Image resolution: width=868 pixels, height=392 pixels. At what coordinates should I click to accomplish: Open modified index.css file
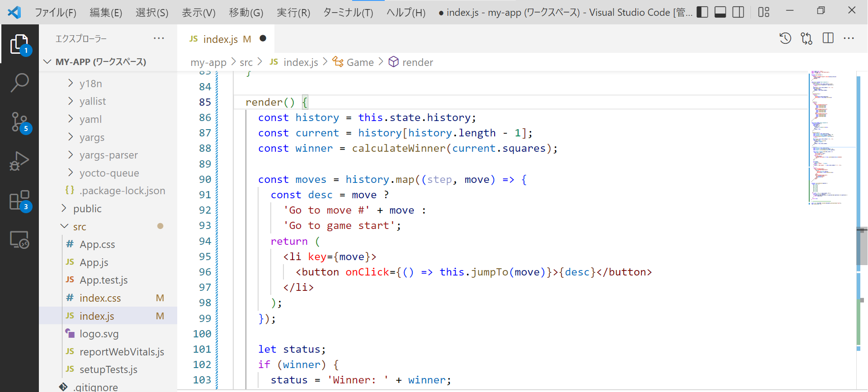[x=108, y=298]
